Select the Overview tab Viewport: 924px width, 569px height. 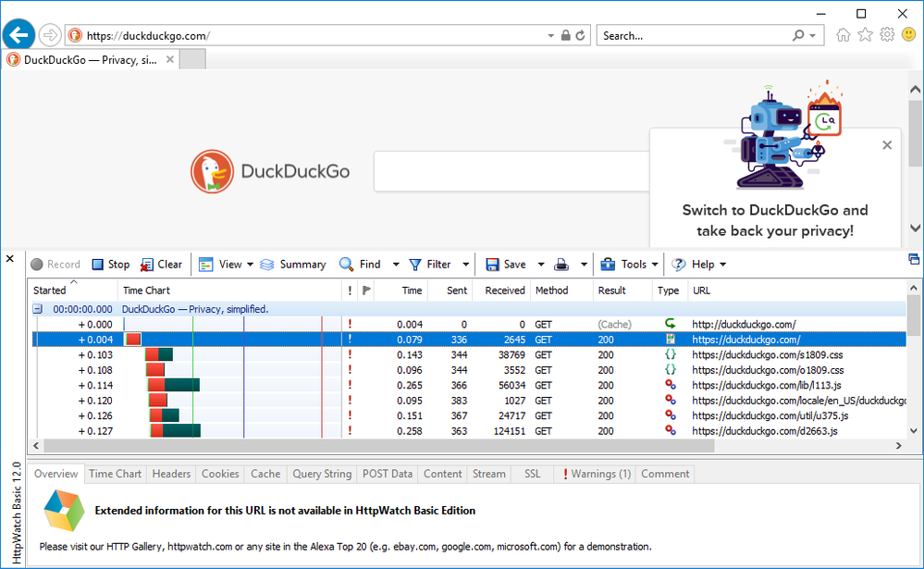(56, 474)
